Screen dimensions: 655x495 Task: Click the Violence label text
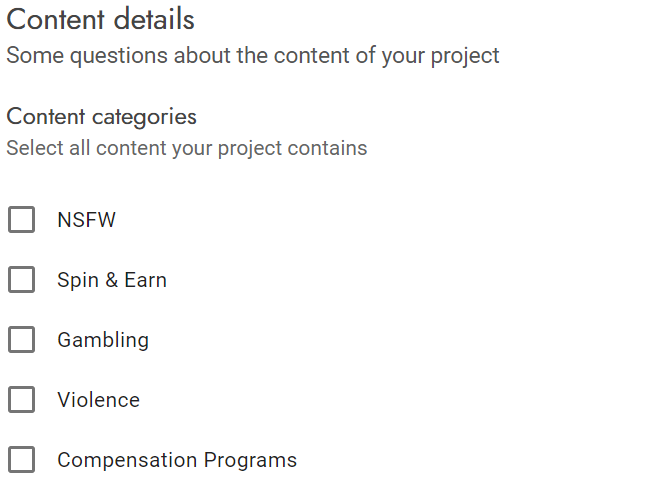point(98,400)
